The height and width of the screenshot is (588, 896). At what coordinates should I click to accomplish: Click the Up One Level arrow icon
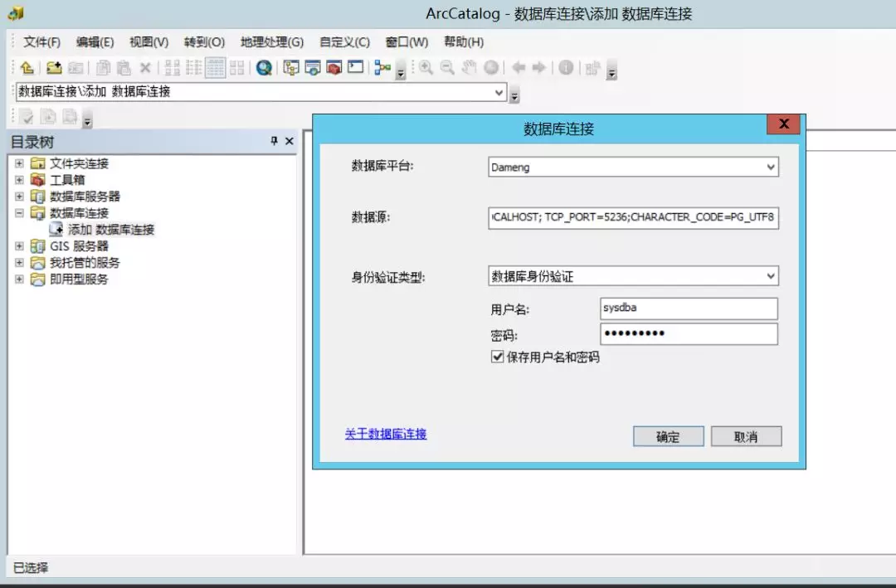26,68
